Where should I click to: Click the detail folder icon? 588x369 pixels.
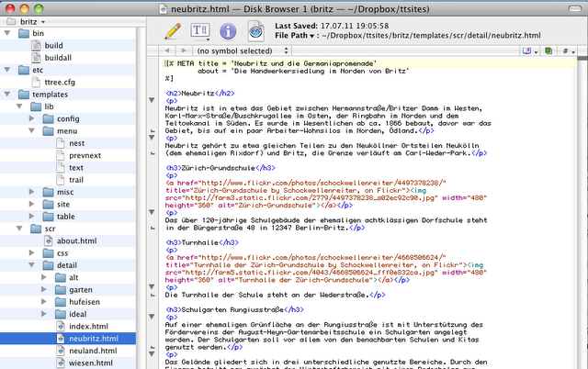pos(49,265)
